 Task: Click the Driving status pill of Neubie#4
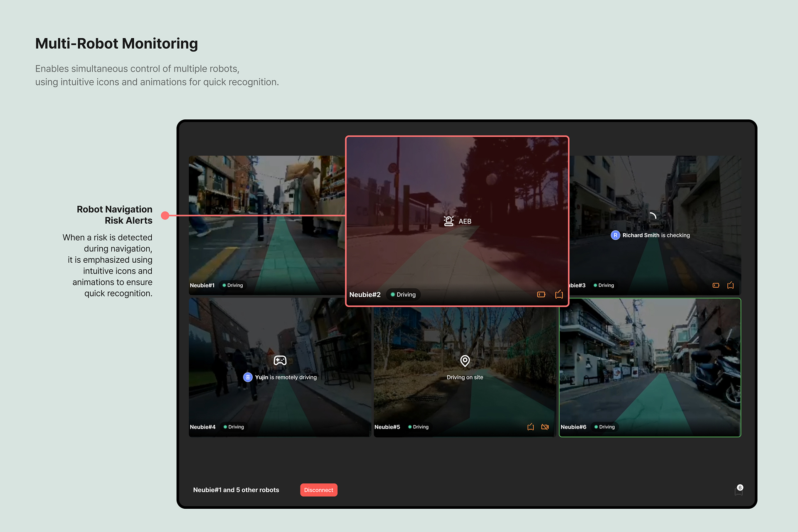234,427
